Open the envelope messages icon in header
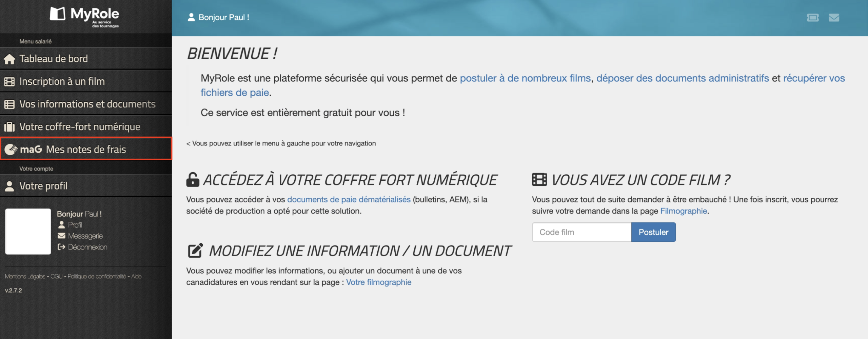Image resolution: width=868 pixels, height=339 pixels. point(834,18)
